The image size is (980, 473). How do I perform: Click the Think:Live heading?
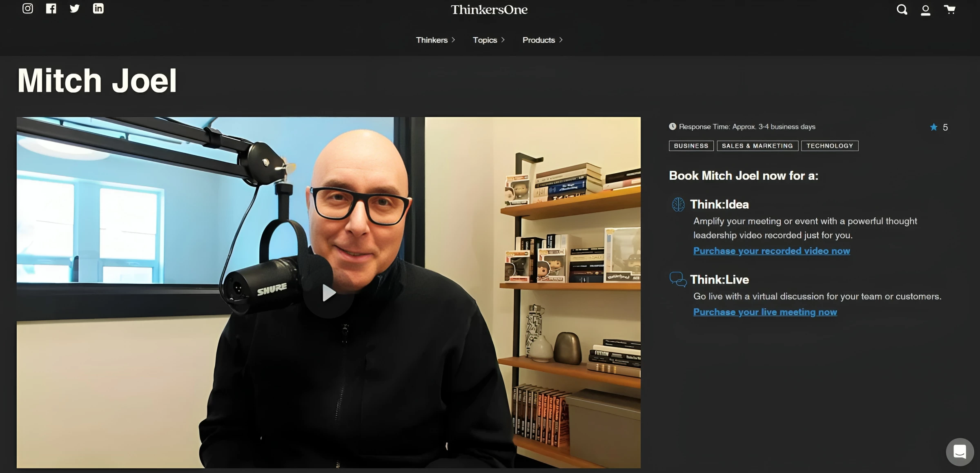(x=719, y=279)
